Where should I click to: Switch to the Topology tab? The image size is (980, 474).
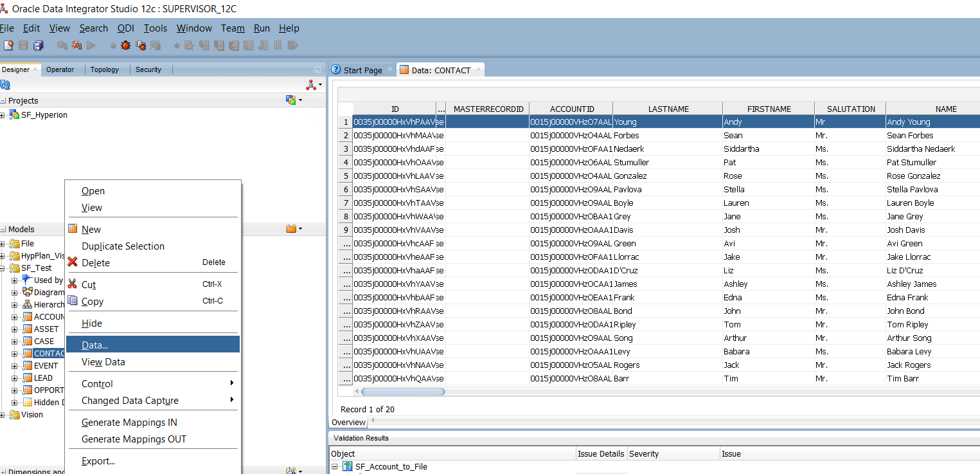pyautogui.click(x=105, y=69)
